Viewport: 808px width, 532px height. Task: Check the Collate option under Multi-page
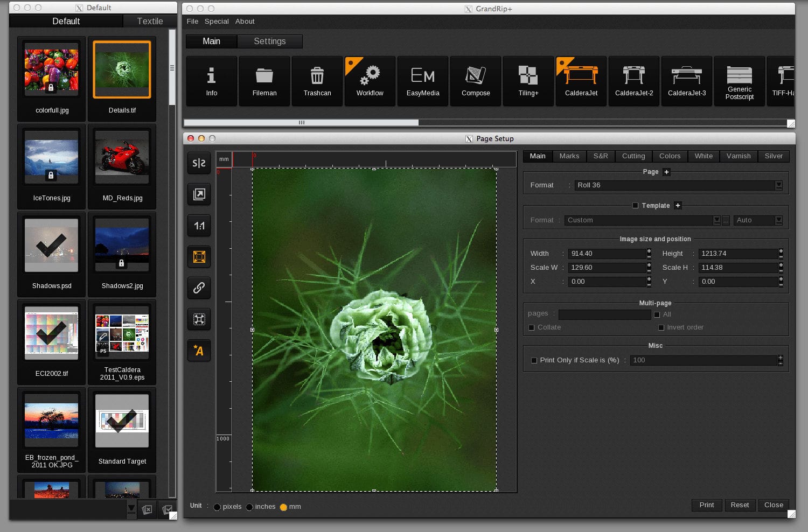point(531,327)
